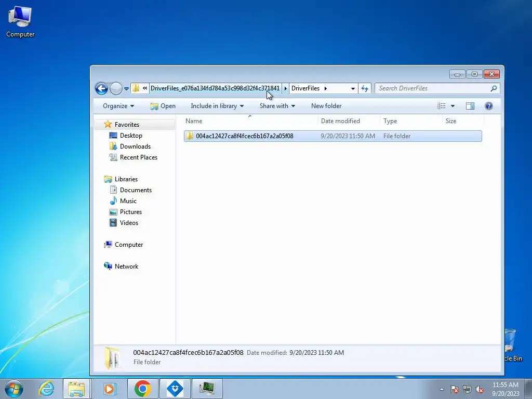Select the Computer desktop icon
532x399 pixels.
coord(20,21)
